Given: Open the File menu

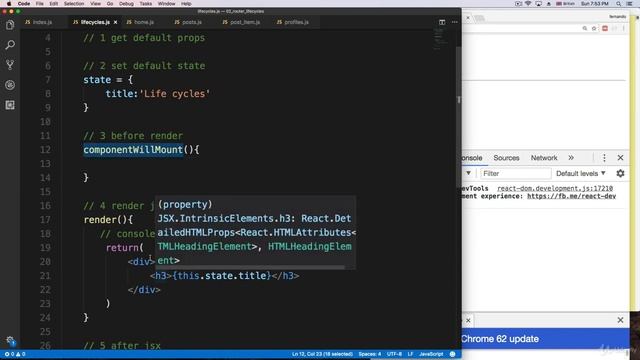Looking at the screenshot, I should 40,4.
